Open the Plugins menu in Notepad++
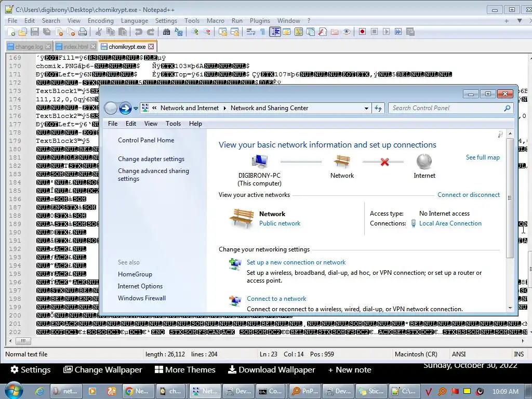 [x=260, y=21]
